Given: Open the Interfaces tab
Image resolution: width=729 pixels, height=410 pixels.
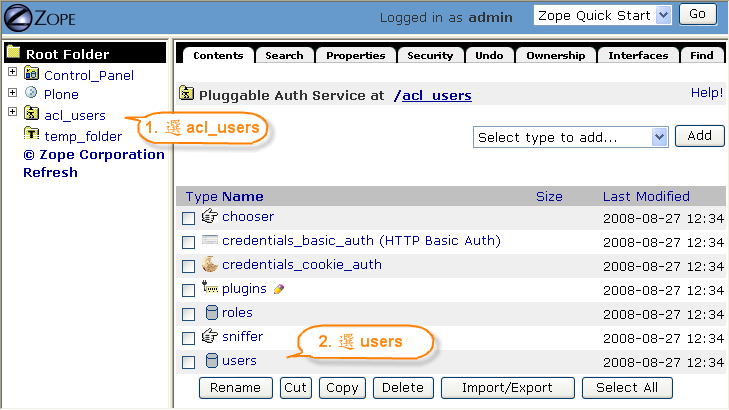Looking at the screenshot, I should [x=638, y=55].
